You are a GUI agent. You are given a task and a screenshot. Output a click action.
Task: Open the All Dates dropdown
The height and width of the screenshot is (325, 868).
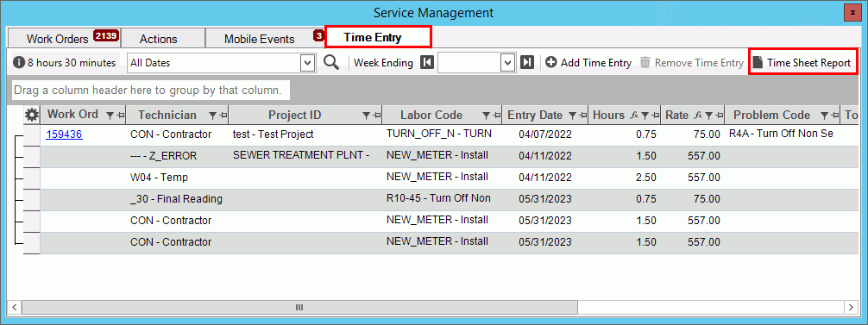click(307, 63)
